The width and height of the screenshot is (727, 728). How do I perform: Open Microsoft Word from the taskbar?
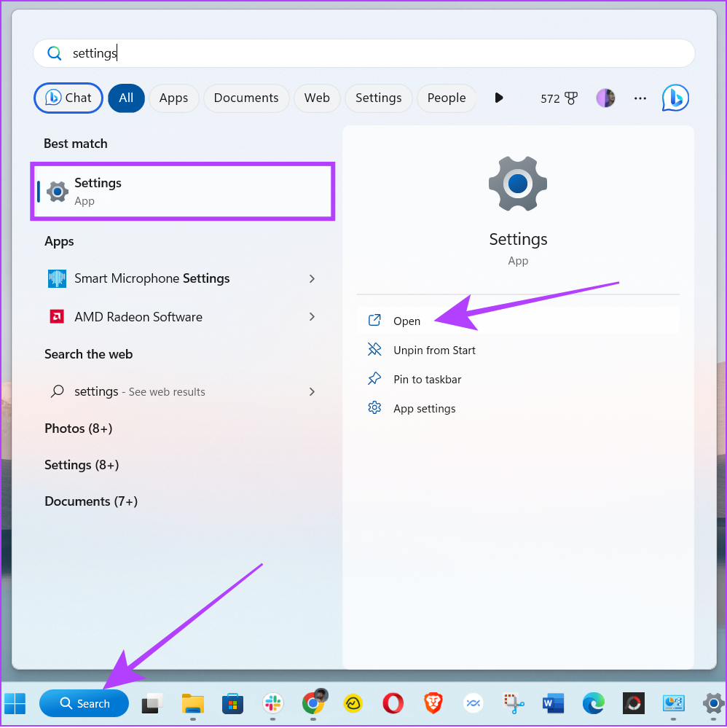553,703
